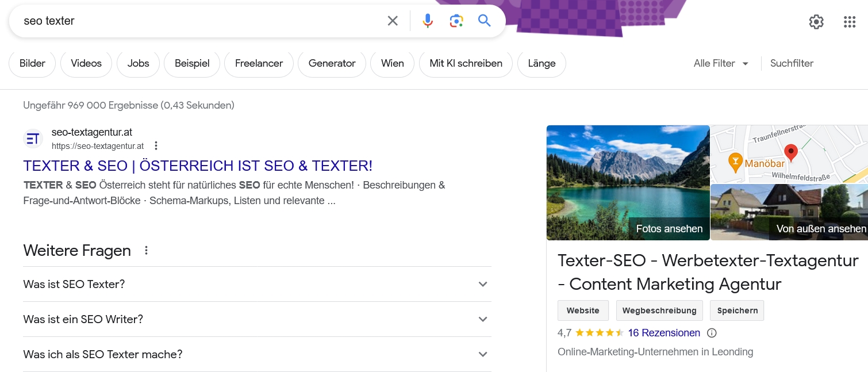Open three-dot menu next to seo-textagentur.at

(156, 146)
